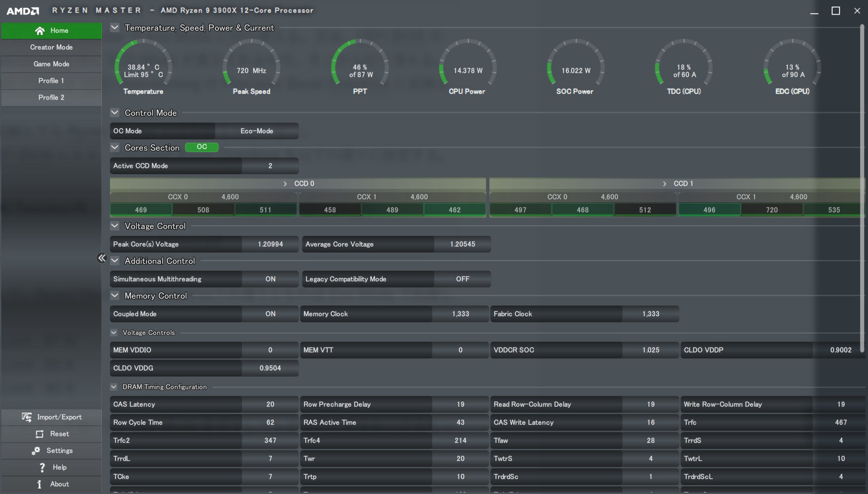Open Import/Export
This screenshot has height=494, width=868.
coord(51,417)
